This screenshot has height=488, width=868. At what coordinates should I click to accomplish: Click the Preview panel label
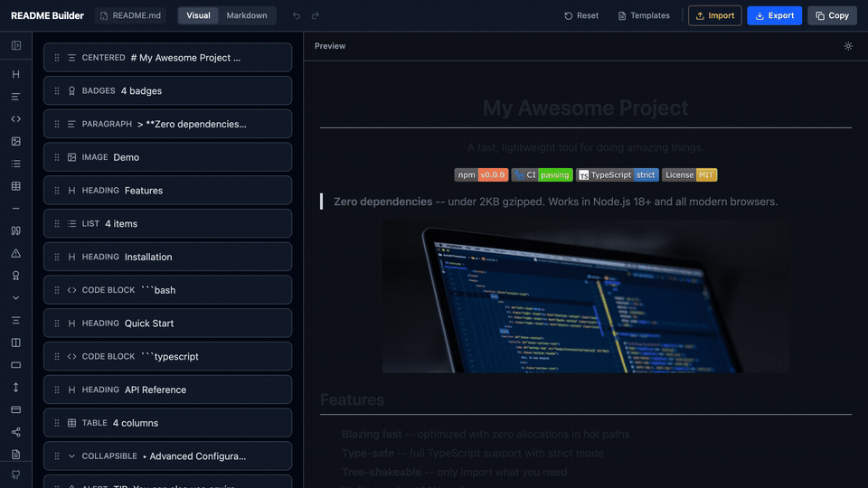330,46
